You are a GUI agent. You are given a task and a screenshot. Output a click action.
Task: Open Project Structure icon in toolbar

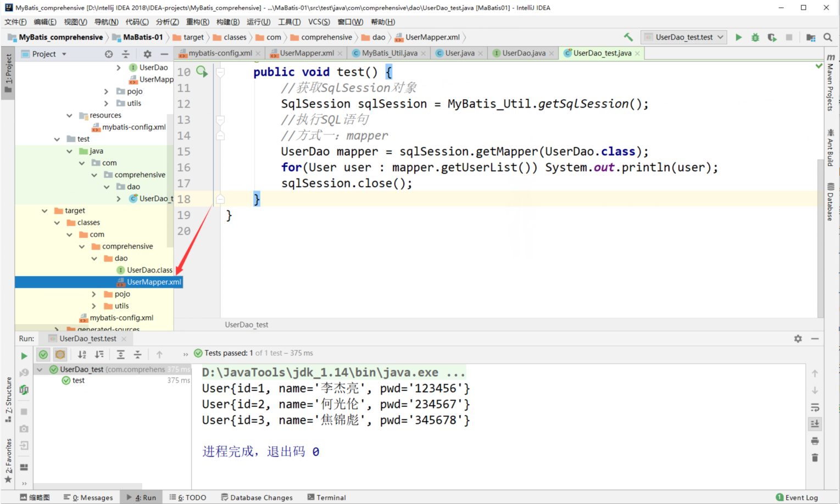810,37
